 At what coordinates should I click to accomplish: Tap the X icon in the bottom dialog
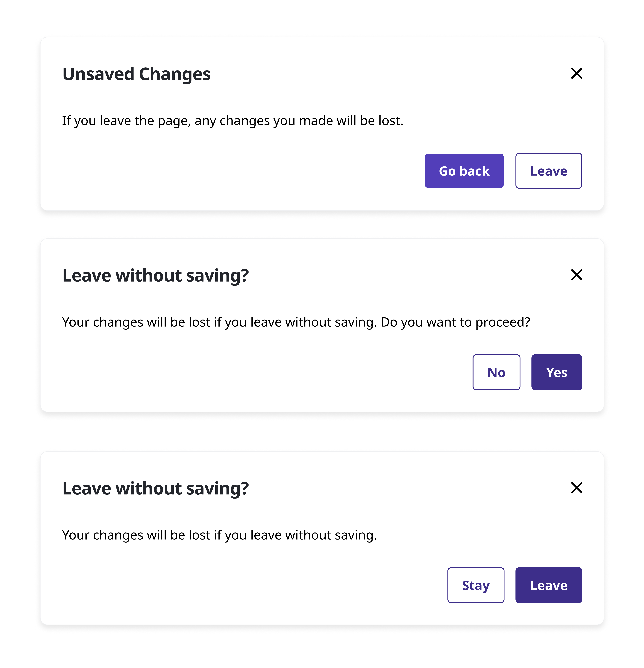[x=577, y=488]
